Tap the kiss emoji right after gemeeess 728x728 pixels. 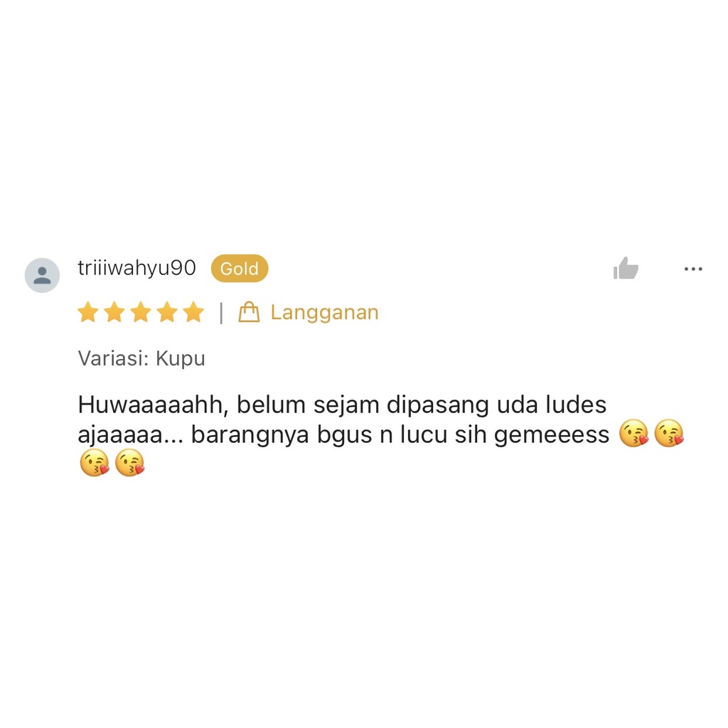[633, 433]
